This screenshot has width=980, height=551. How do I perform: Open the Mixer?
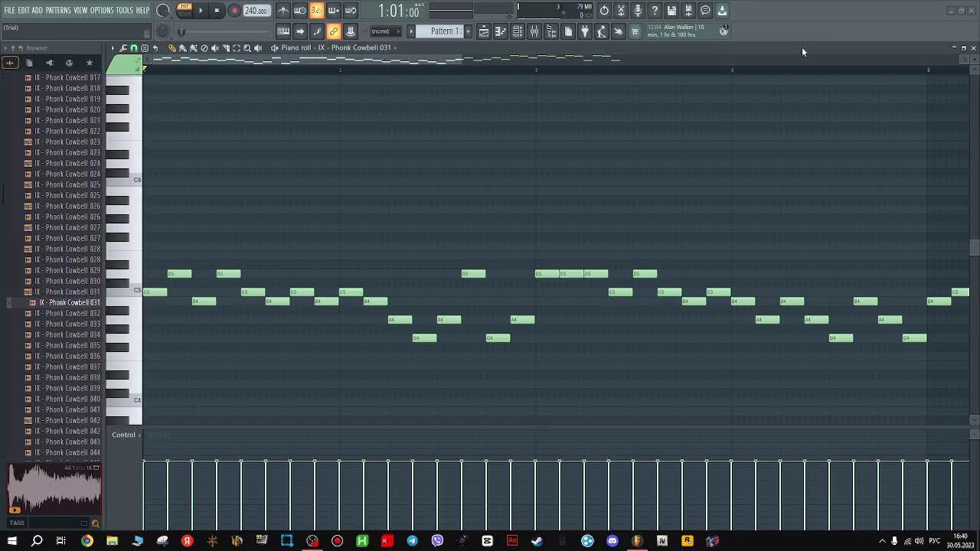534,31
